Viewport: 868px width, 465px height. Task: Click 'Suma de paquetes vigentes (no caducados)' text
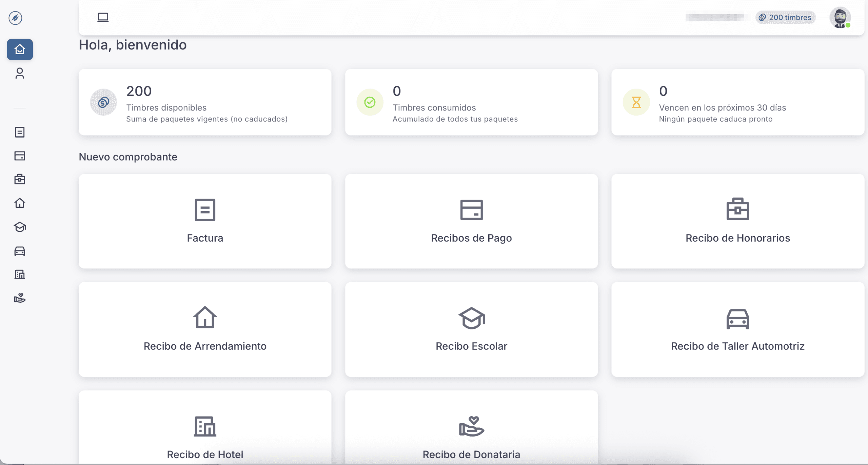click(207, 119)
